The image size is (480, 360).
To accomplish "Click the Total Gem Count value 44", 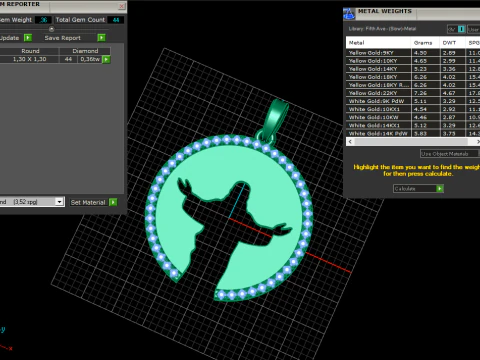I will pos(116,20).
